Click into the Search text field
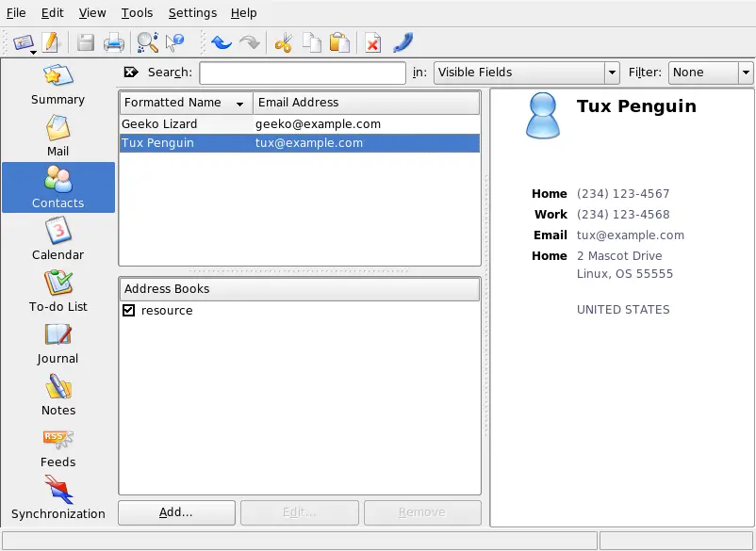 [x=302, y=73]
